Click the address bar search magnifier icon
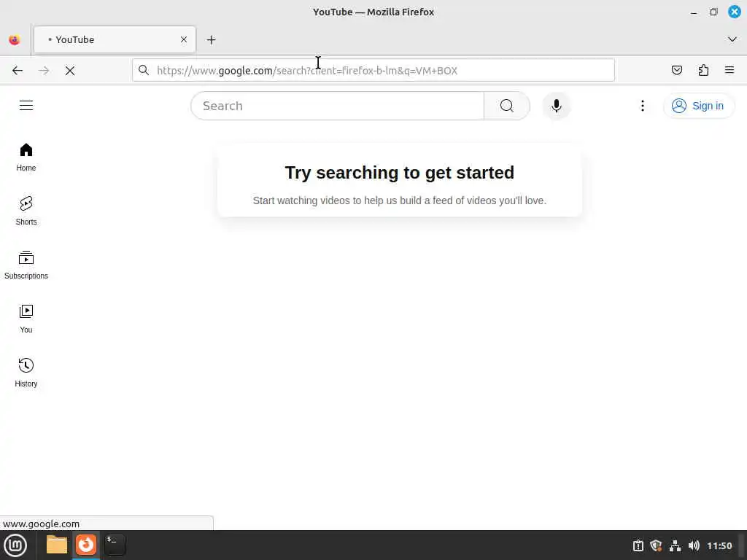The width and height of the screenshot is (747, 560). tap(144, 71)
